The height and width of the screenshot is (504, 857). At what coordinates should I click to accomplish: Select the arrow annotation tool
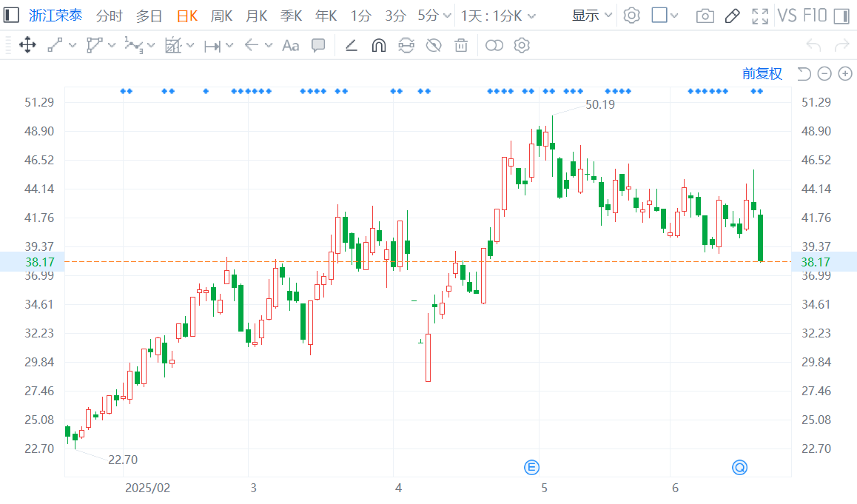252,45
